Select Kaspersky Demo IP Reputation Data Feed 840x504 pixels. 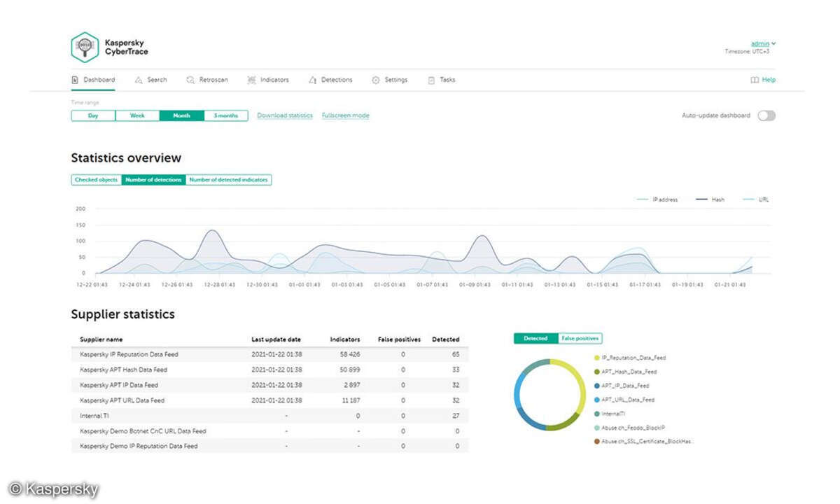(x=270, y=446)
